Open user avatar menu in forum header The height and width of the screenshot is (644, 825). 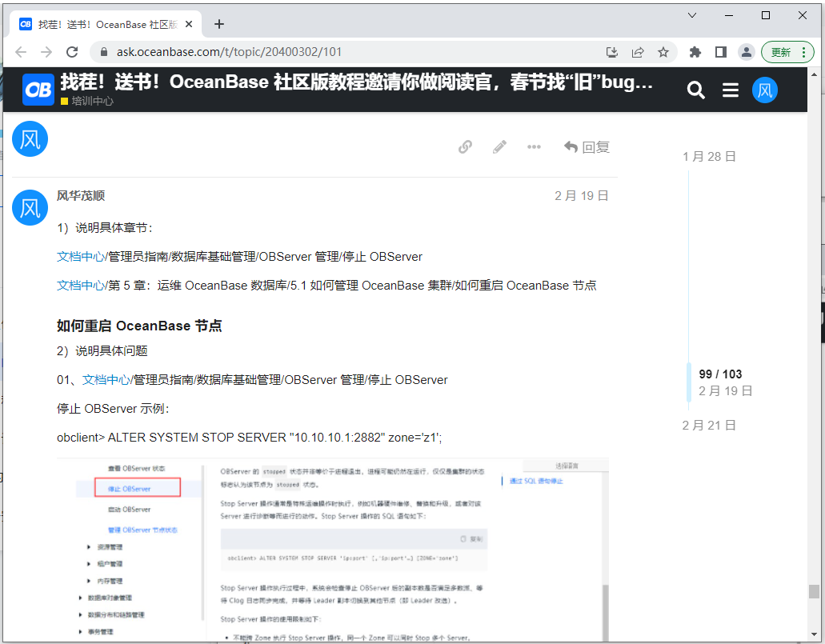point(764,90)
